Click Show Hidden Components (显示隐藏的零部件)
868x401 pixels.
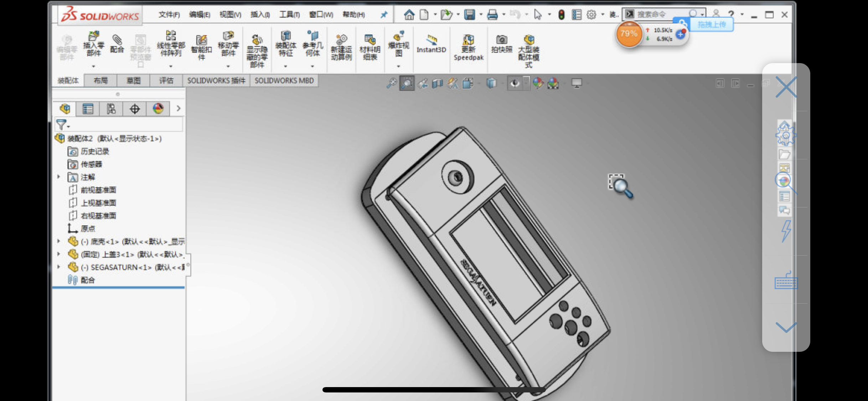(x=257, y=51)
